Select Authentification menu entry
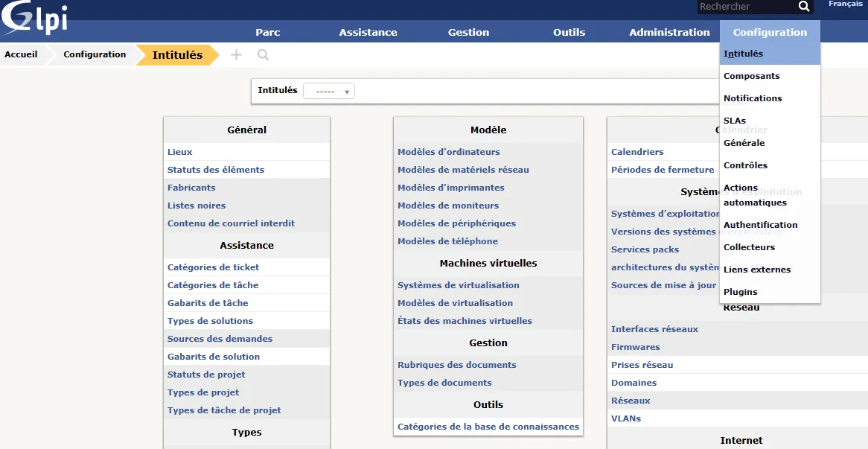868x449 pixels. [760, 225]
